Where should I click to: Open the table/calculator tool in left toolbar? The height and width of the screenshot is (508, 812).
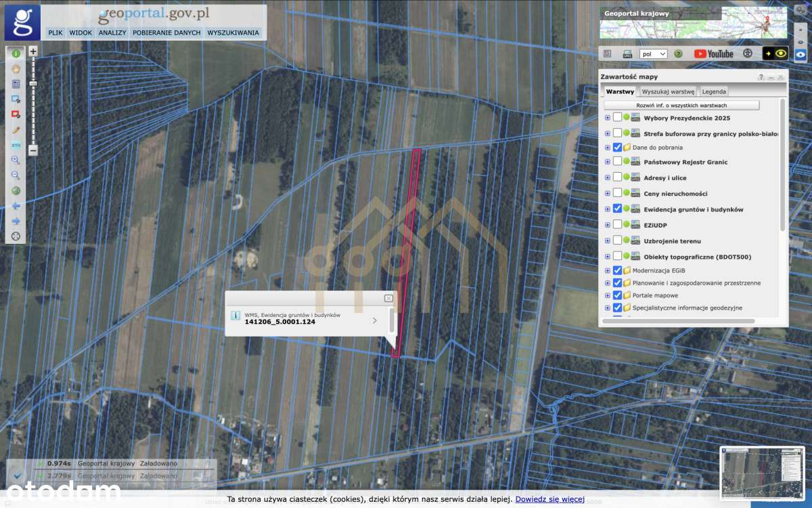point(16,84)
